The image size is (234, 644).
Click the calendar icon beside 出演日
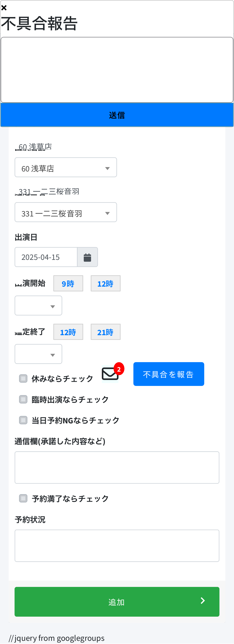click(87, 257)
